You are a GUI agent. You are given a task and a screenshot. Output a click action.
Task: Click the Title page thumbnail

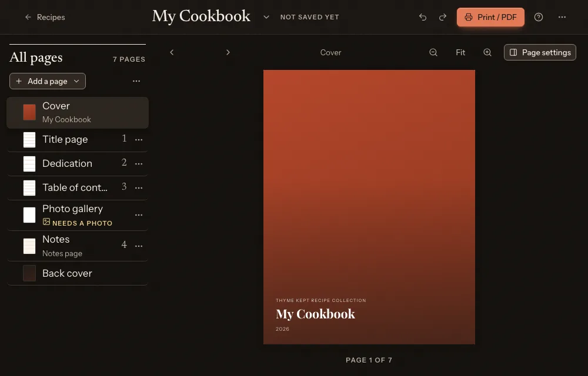pyautogui.click(x=29, y=140)
